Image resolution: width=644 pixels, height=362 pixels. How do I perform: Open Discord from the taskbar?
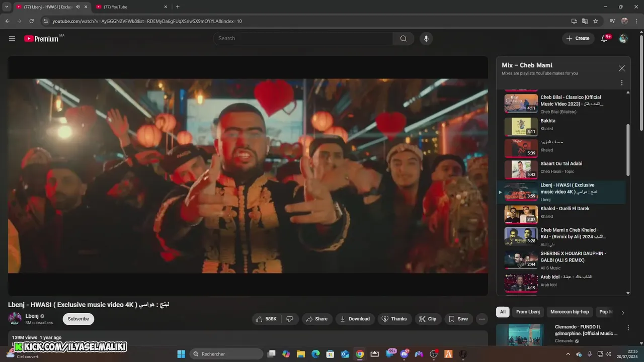click(404, 354)
